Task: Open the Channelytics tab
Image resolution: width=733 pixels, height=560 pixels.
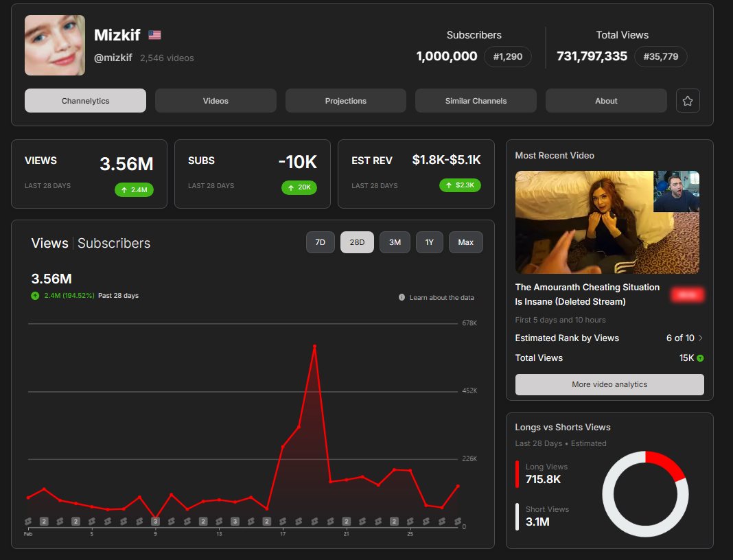Action: coord(86,100)
